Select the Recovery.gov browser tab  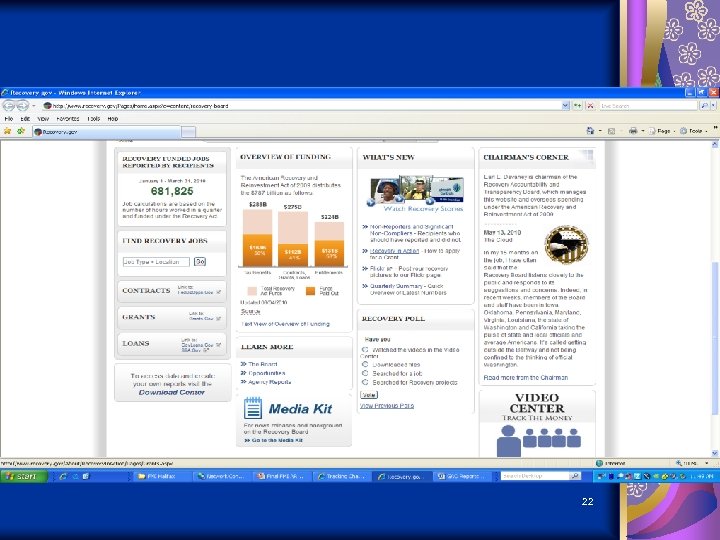[x=107, y=132]
